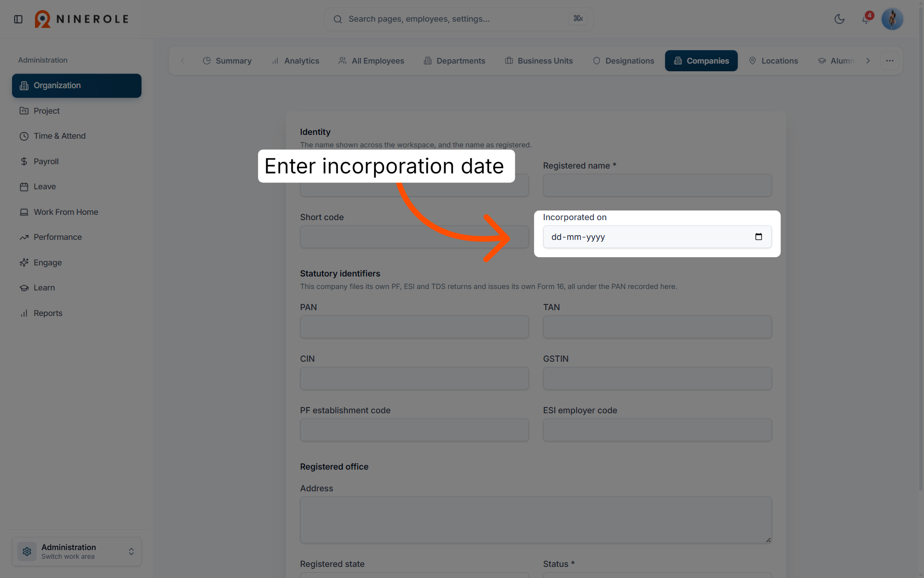The height and width of the screenshot is (578, 924).
Task: Open the Locations tab
Action: (x=773, y=61)
